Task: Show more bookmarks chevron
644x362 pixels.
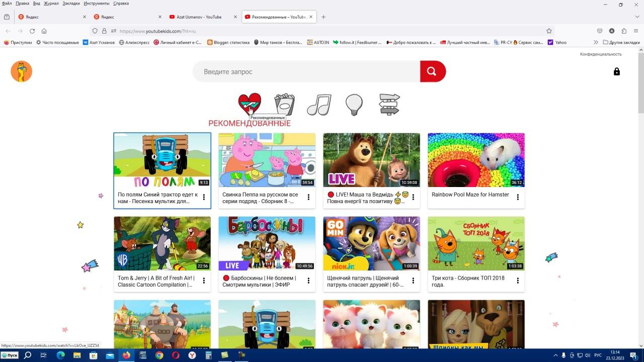Action: tap(596, 42)
